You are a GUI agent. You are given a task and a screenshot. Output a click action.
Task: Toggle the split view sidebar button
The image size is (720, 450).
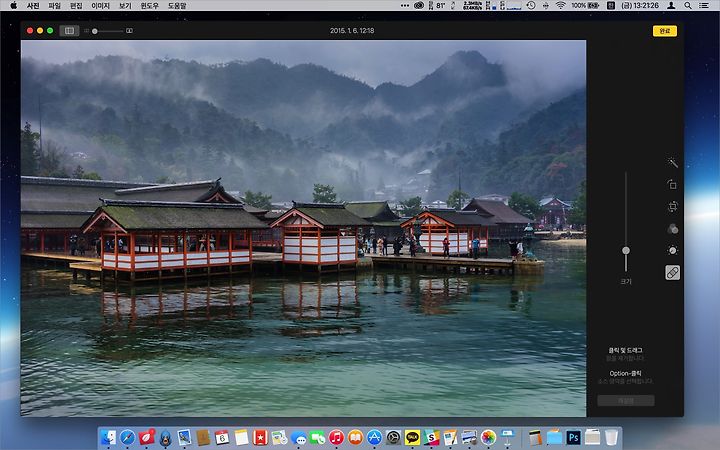pos(69,31)
